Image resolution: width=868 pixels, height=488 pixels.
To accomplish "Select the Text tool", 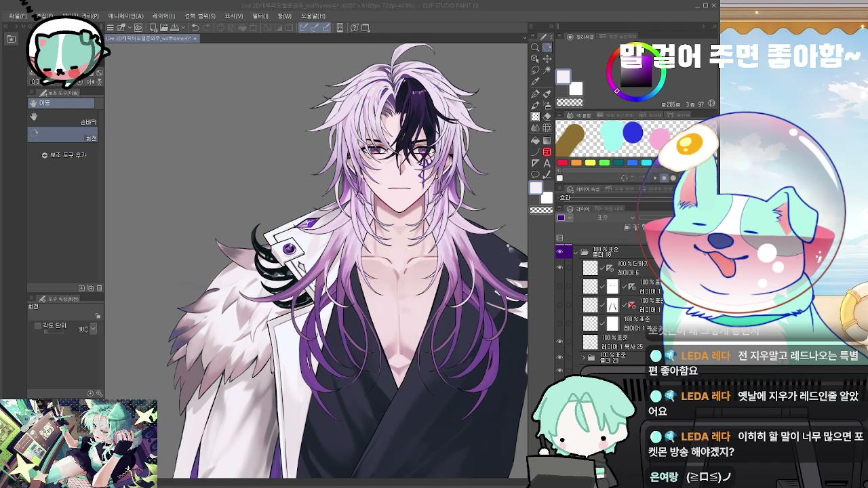I will pos(547,163).
